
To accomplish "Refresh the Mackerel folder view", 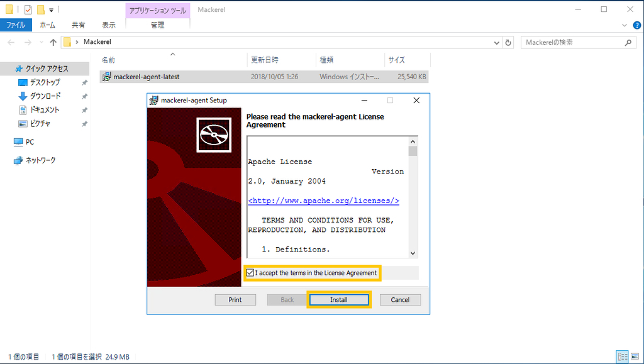I will [x=508, y=43].
